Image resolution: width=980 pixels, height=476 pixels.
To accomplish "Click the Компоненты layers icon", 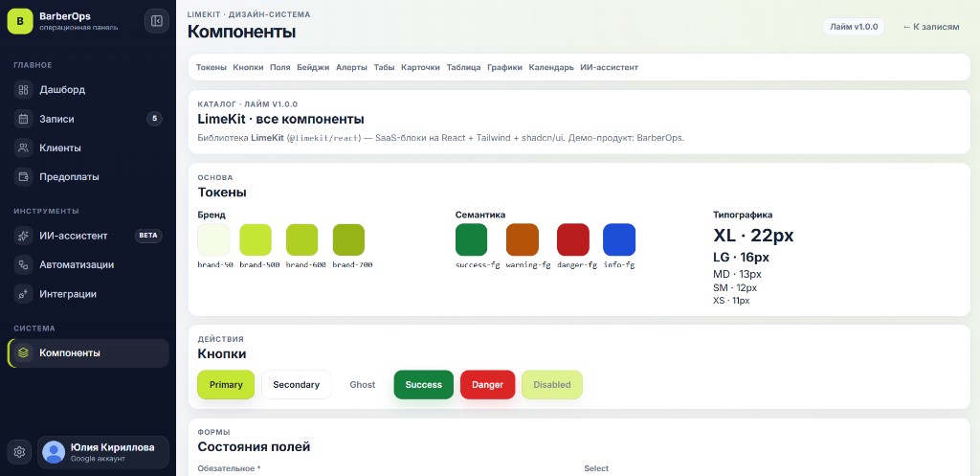I will click(23, 352).
